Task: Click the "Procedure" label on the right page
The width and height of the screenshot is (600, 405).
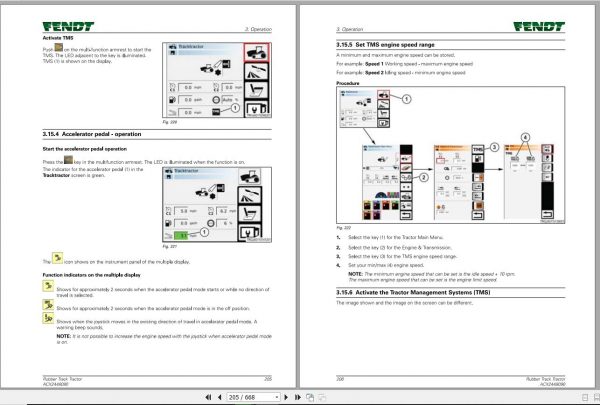Action: coord(348,83)
